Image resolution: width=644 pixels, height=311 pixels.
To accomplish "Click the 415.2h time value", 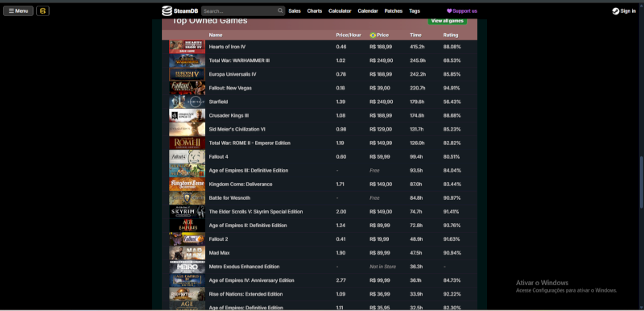I will point(417,47).
